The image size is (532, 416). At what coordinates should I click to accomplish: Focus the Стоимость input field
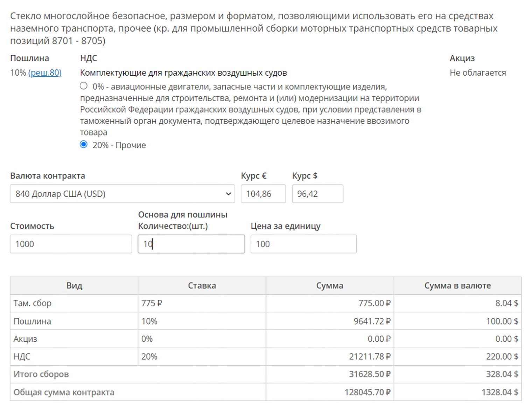(x=71, y=244)
